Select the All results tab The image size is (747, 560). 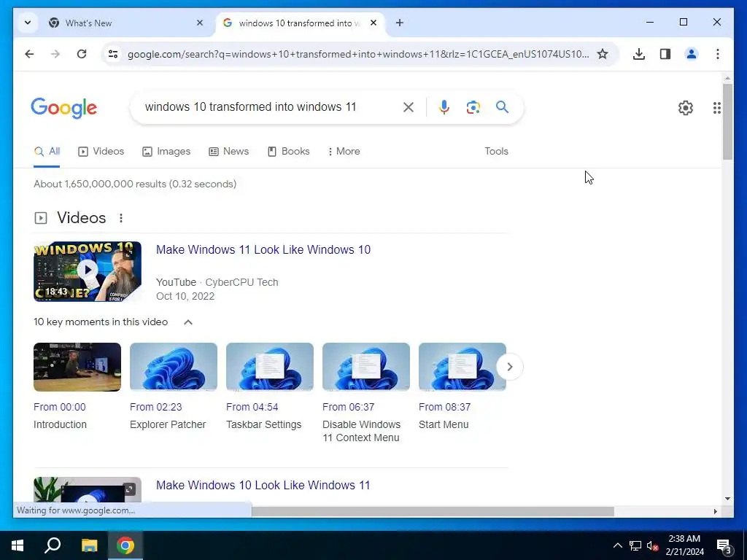pyautogui.click(x=47, y=151)
